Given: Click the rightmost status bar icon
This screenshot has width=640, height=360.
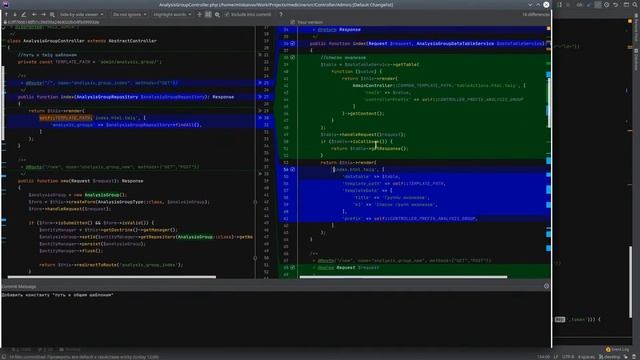Looking at the screenshot, I should [635, 357].
